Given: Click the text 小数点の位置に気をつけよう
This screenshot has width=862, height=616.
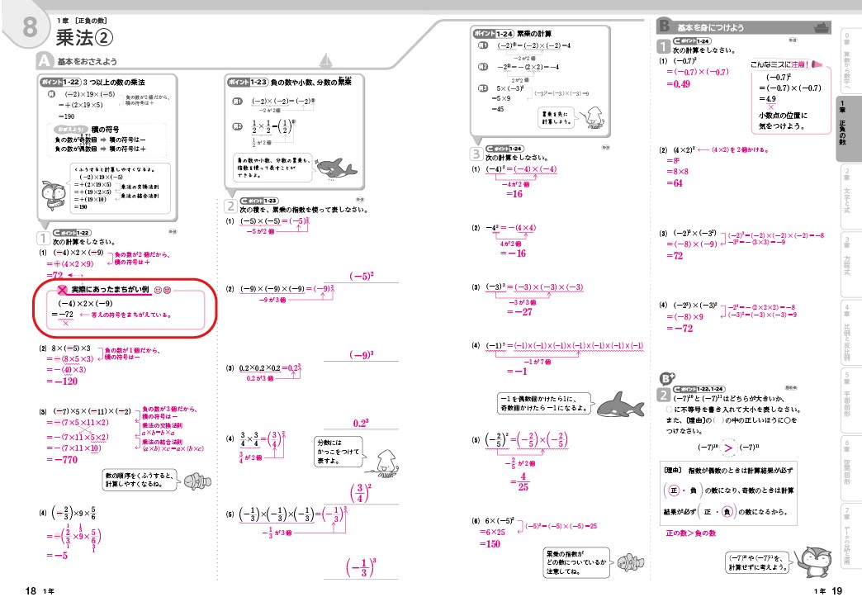Looking at the screenshot, I should 783,121.
